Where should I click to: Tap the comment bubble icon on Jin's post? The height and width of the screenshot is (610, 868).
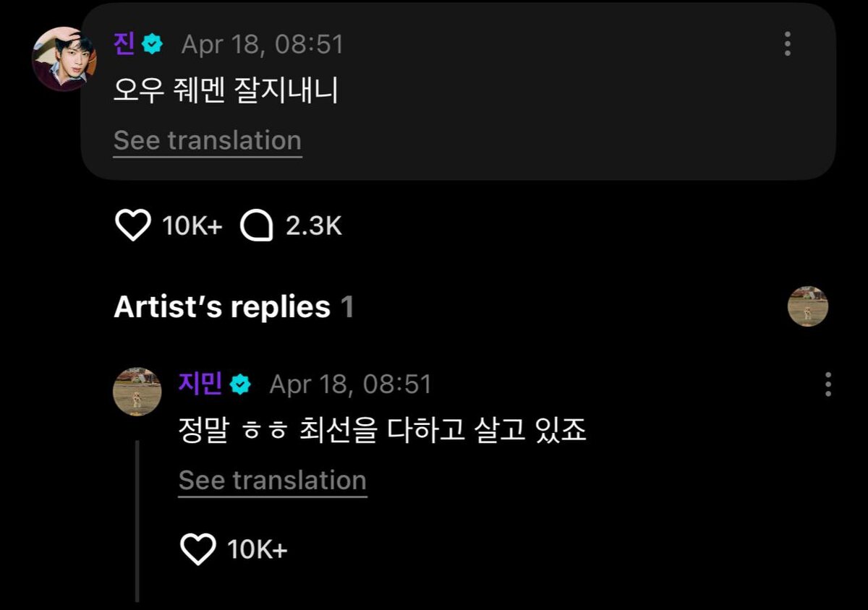257,226
